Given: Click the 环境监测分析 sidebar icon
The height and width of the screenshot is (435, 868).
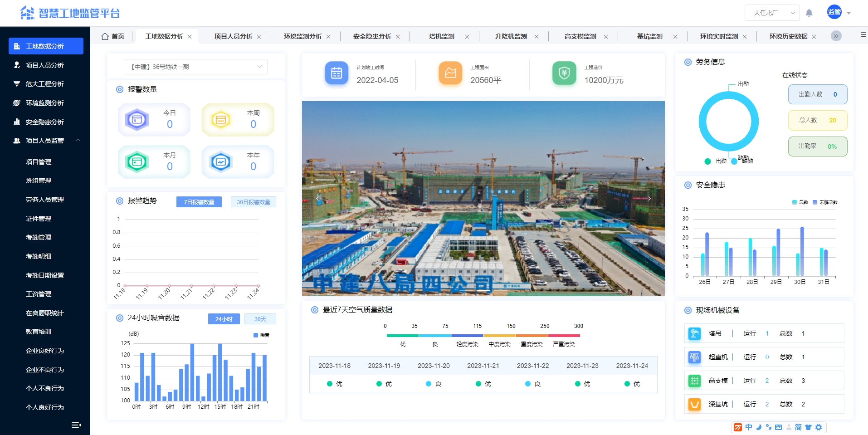Looking at the screenshot, I should point(17,103).
